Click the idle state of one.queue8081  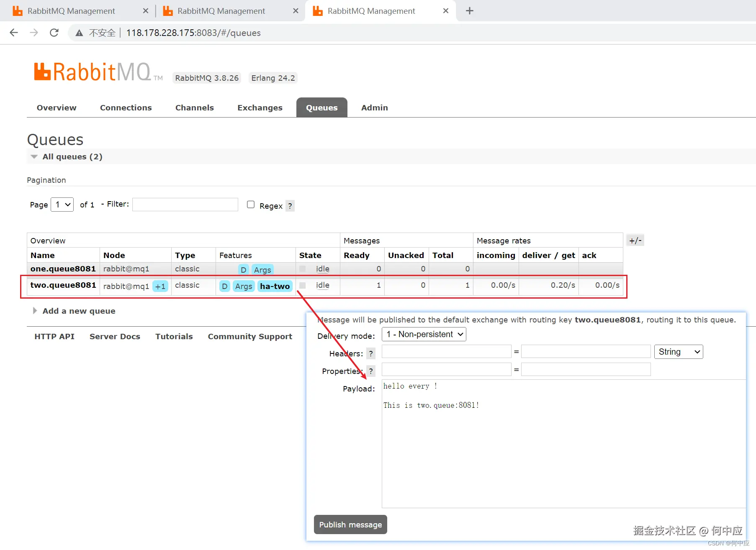pyautogui.click(x=323, y=269)
